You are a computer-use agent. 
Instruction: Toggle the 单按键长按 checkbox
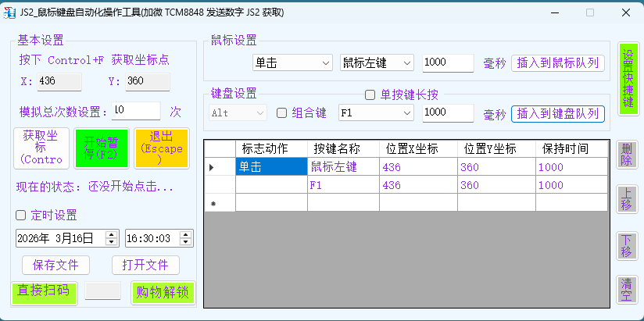point(370,95)
